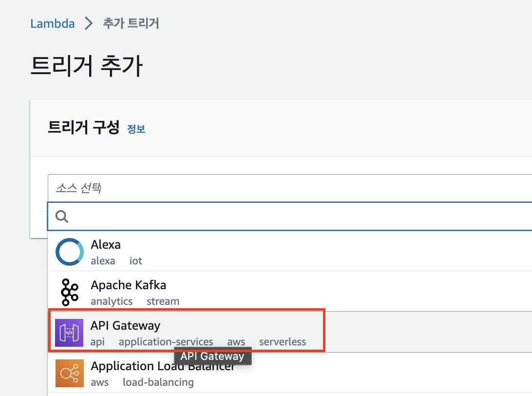Choose the Apache Kafka option
This screenshot has width=532, height=396.
290,292
